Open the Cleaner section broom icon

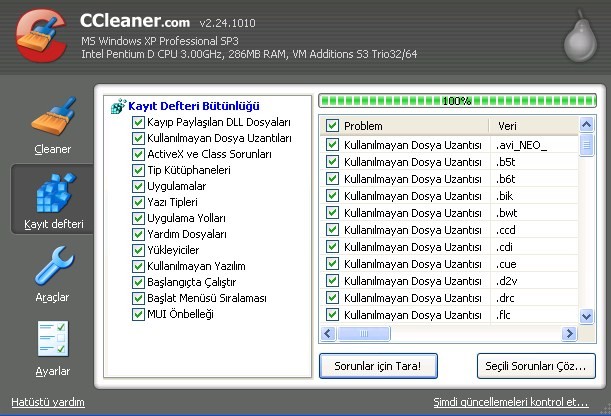(53, 116)
